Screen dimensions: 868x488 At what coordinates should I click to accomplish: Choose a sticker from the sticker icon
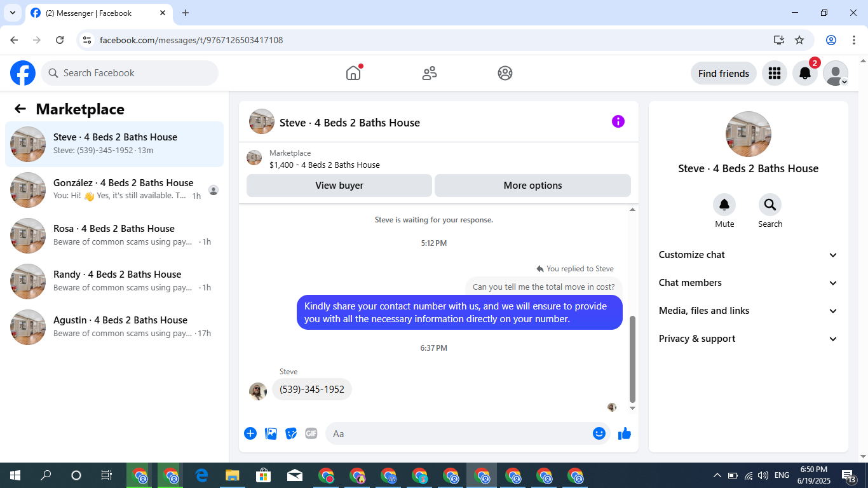pos(291,433)
